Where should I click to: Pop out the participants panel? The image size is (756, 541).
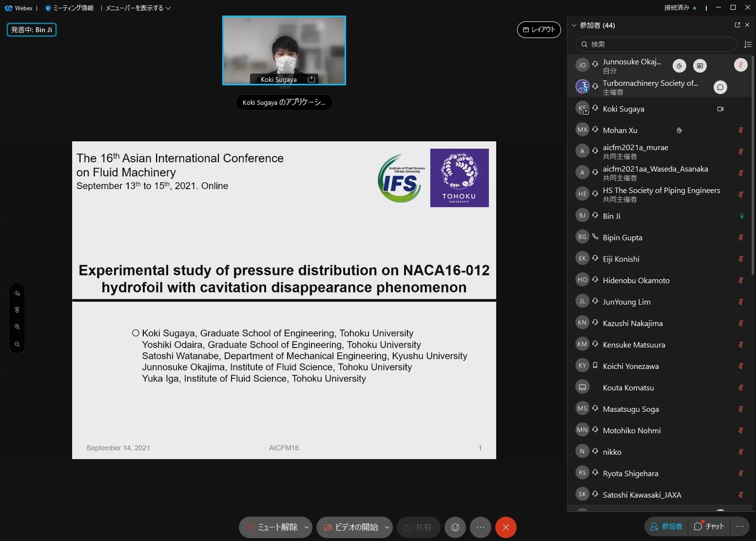(x=737, y=25)
